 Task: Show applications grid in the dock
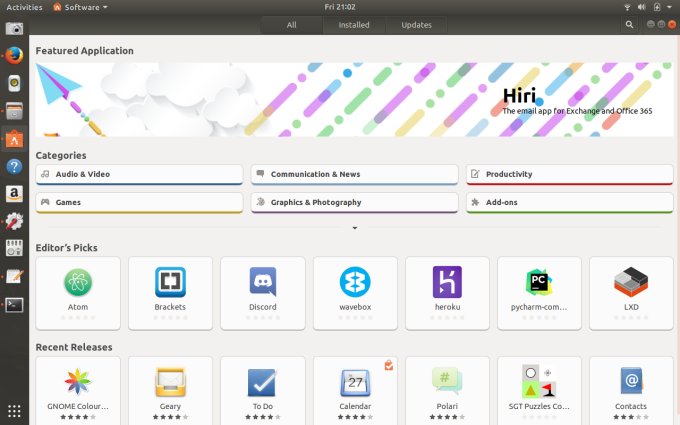[14, 410]
